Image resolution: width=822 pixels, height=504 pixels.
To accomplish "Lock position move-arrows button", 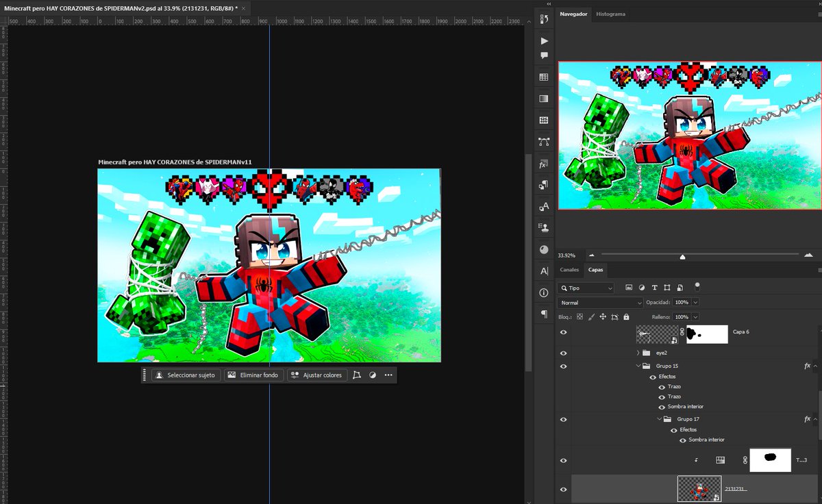I will [603, 317].
